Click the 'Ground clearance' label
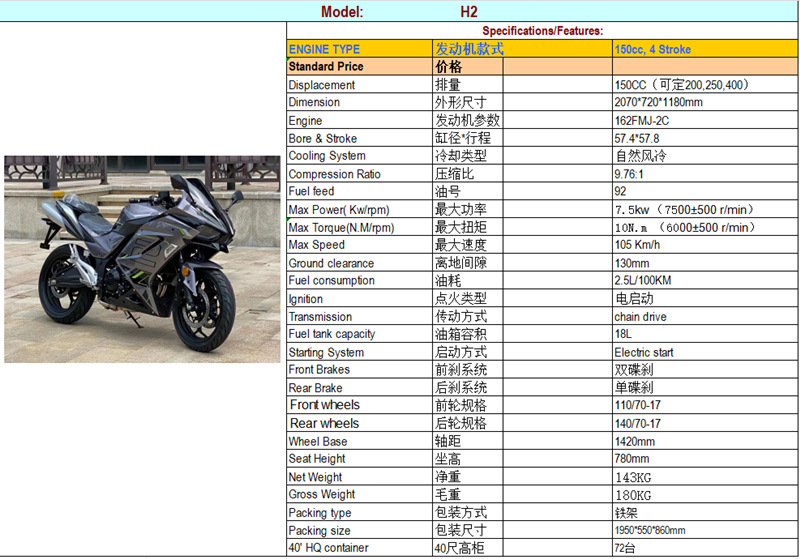800x559 pixels. [x=331, y=264]
